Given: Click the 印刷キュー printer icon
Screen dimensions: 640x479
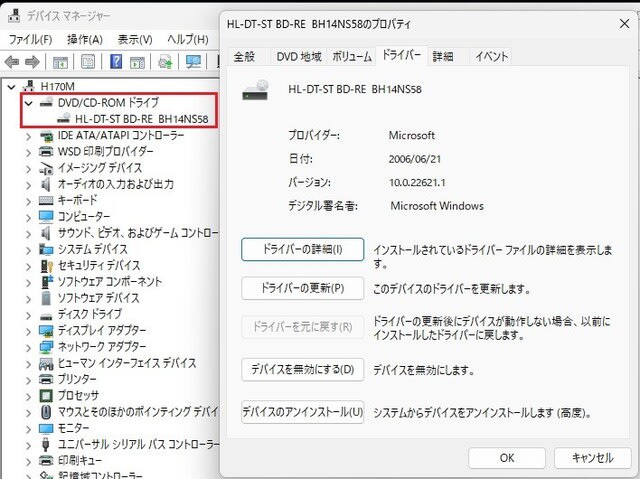Looking at the screenshot, I should (46, 460).
